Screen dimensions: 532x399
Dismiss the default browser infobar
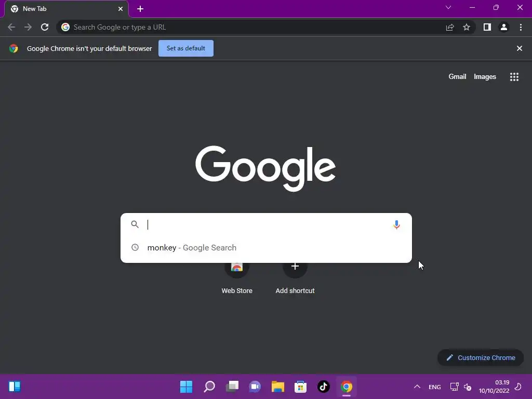coord(520,48)
